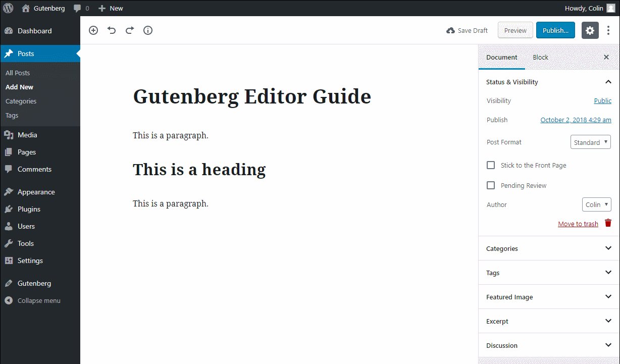Click the Preview button

pos(515,30)
